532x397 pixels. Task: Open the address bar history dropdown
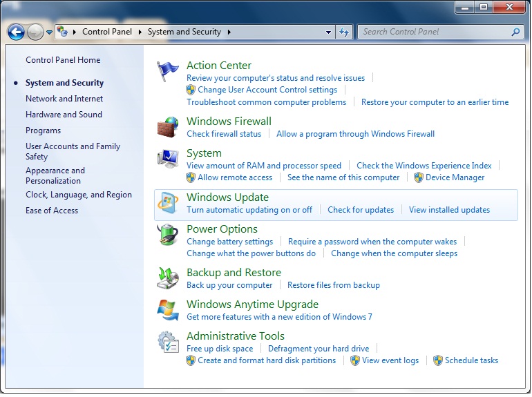(328, 32)
